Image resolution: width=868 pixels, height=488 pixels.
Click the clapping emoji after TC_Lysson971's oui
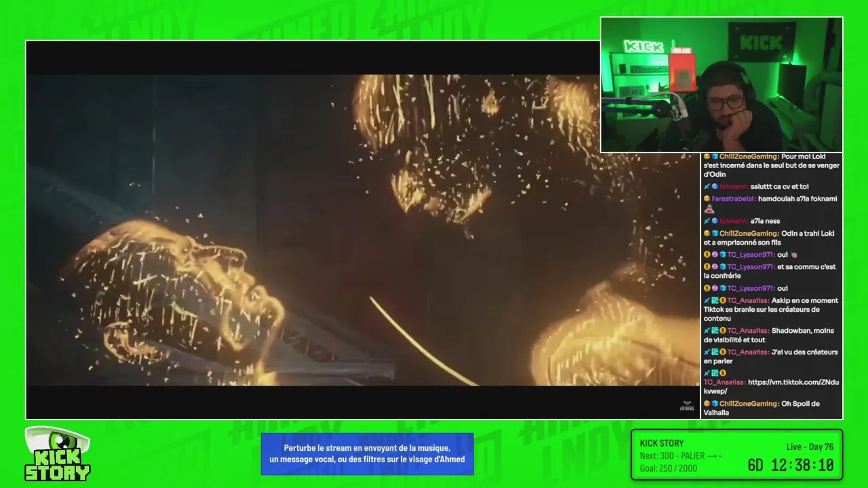[794, 255]
